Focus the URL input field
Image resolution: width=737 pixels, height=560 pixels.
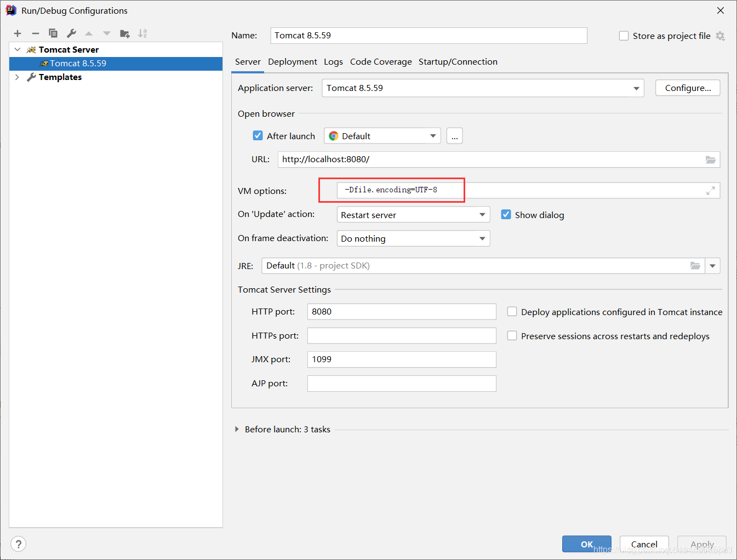coord(499,159)
